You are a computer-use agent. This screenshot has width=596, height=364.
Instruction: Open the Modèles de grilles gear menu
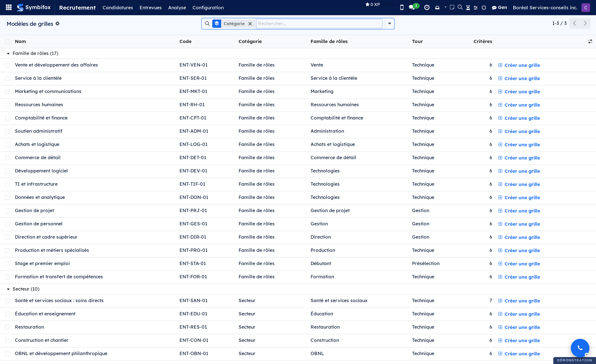(x=57, y=23)
